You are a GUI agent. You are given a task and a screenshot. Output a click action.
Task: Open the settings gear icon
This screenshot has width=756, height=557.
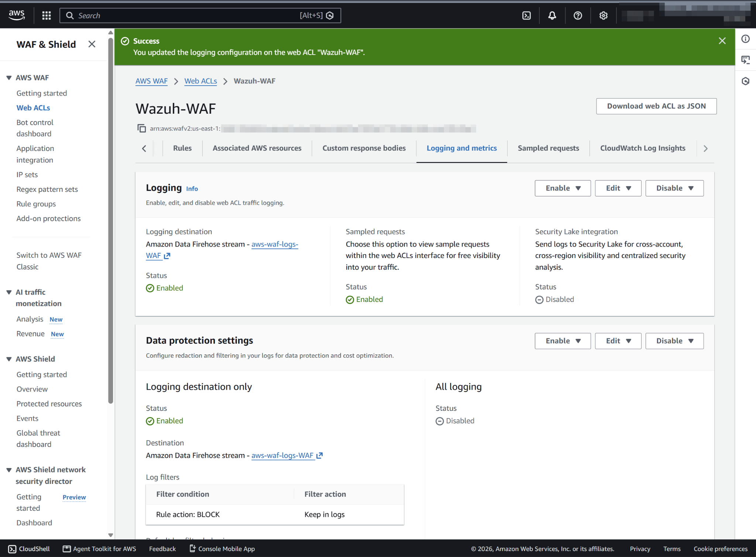pos(603,16)
